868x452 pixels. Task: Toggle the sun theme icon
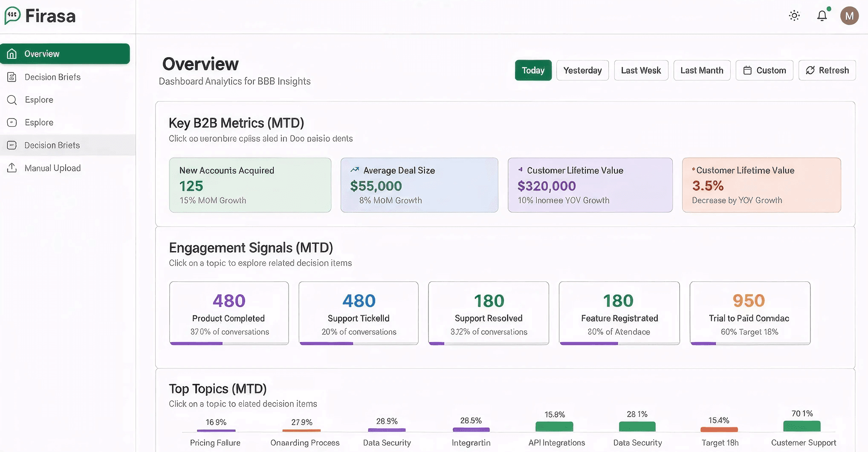tap(794, 16)
